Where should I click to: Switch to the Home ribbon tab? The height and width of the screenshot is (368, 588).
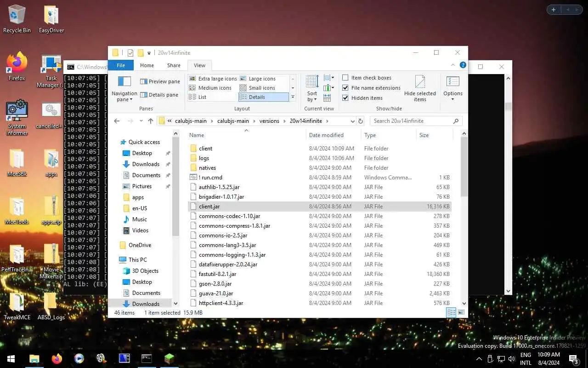point(147,65)
